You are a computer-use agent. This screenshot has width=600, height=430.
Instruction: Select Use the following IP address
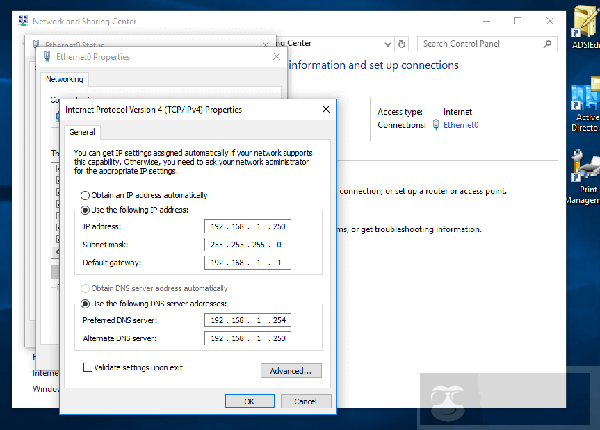click(85, 211)
